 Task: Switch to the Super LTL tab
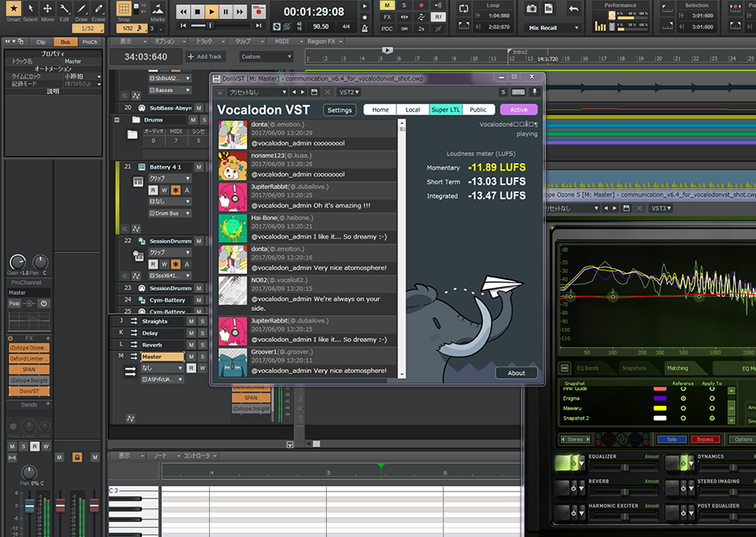(x=445, y=109)
